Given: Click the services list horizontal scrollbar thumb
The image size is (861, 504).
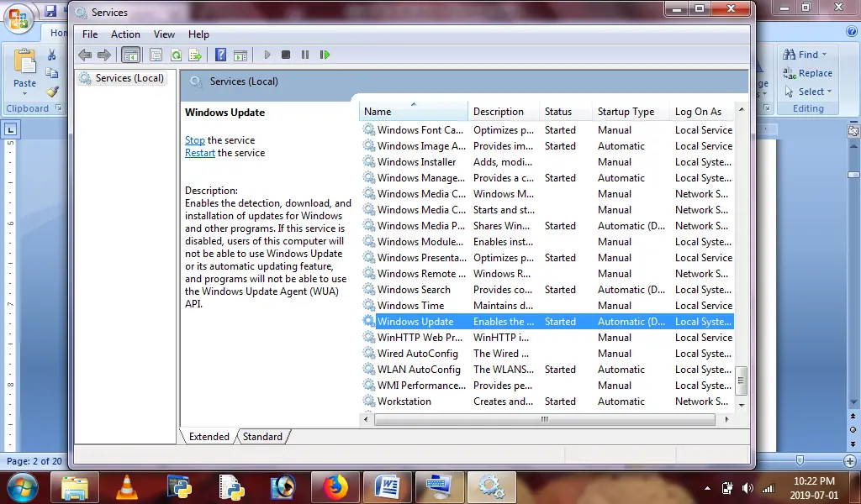Looking at the screenshot, I should (x=545, y=419).
